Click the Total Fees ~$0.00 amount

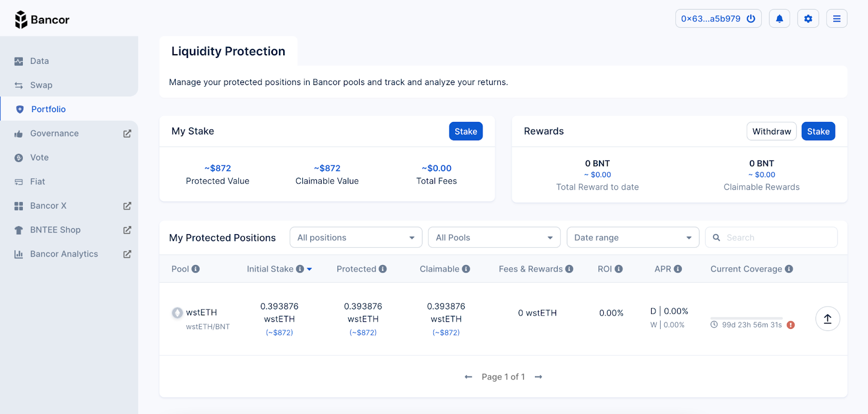click(437, 168)
